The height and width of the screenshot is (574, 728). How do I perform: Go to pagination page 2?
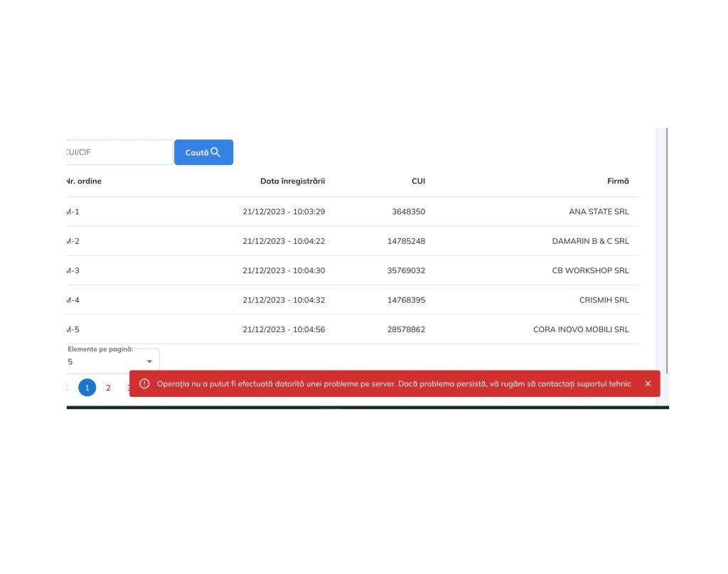click(108, 388)
